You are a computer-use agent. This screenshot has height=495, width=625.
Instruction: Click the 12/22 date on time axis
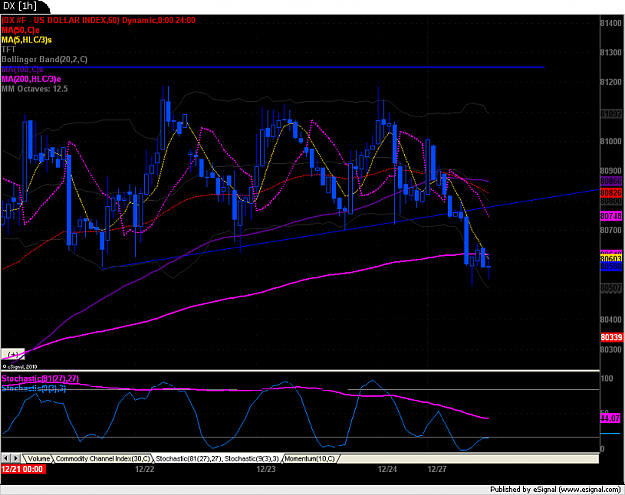click(144, 469)
